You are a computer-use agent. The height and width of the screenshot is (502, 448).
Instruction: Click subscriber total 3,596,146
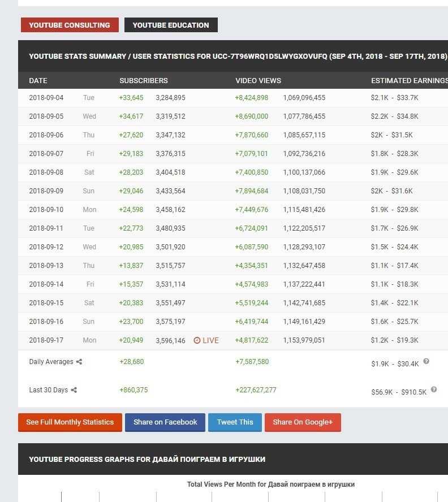click(x=170, y=341)
